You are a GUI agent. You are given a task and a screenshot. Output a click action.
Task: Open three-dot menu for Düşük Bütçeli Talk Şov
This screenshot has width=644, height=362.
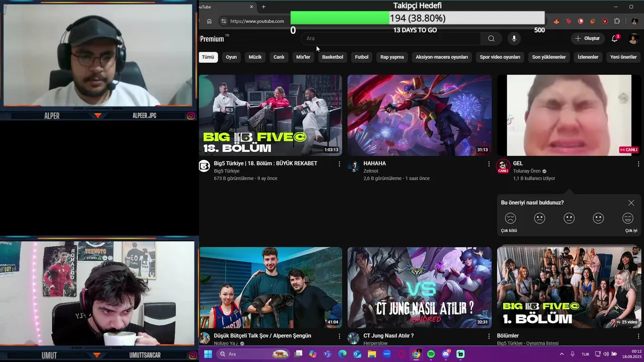339,336
